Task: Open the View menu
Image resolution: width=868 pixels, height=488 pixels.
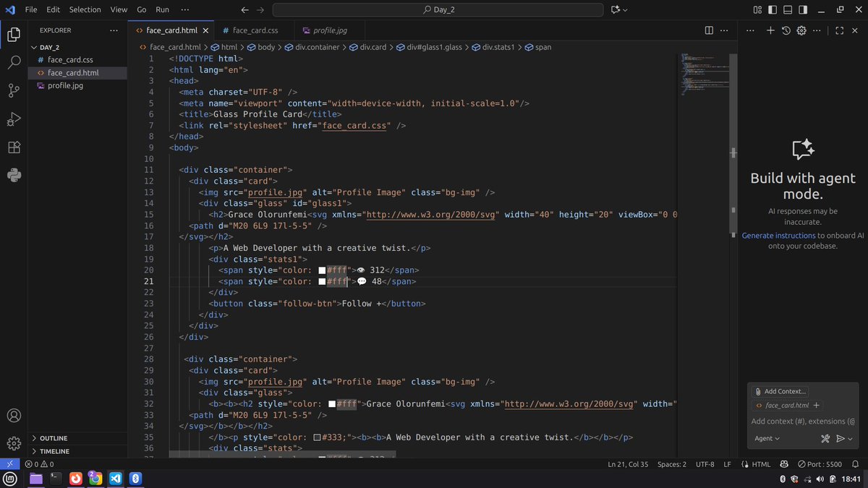Action: click(119, 10)
